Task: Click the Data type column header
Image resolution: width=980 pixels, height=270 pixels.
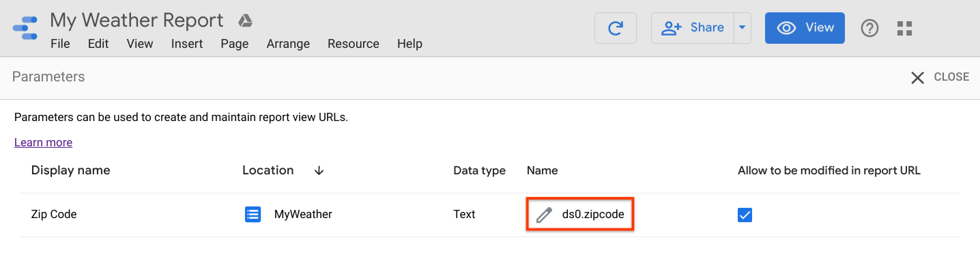Action: click(479, 171)
